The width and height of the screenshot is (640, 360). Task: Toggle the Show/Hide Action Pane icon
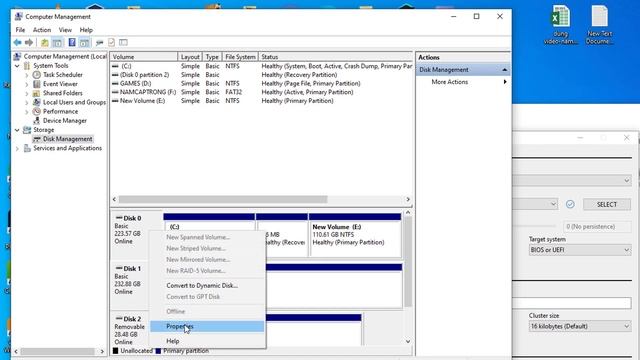(84, 42)
